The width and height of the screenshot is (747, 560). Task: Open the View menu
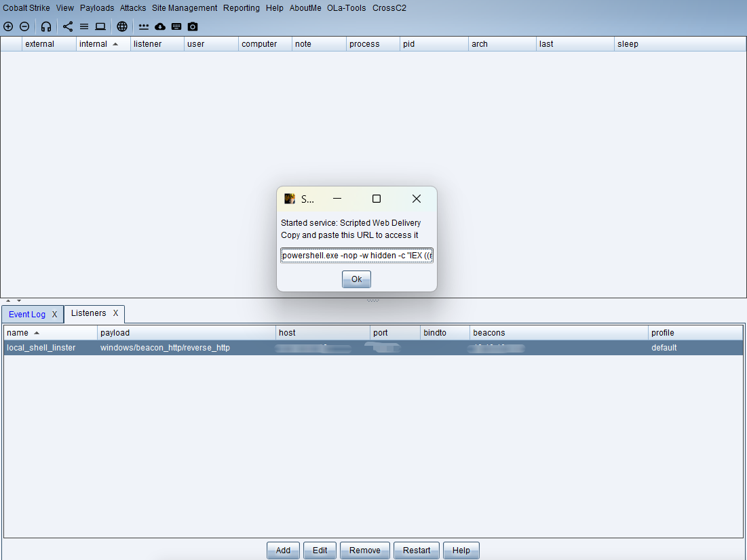64,8
